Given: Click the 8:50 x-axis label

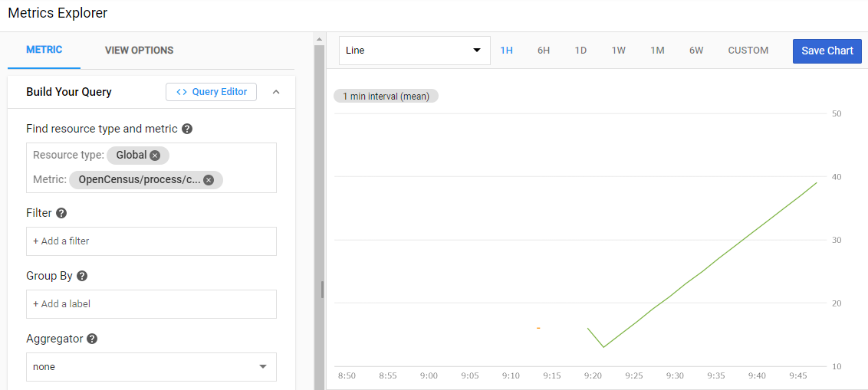Looking at the screenshot, I should click(x=347, y=375).
